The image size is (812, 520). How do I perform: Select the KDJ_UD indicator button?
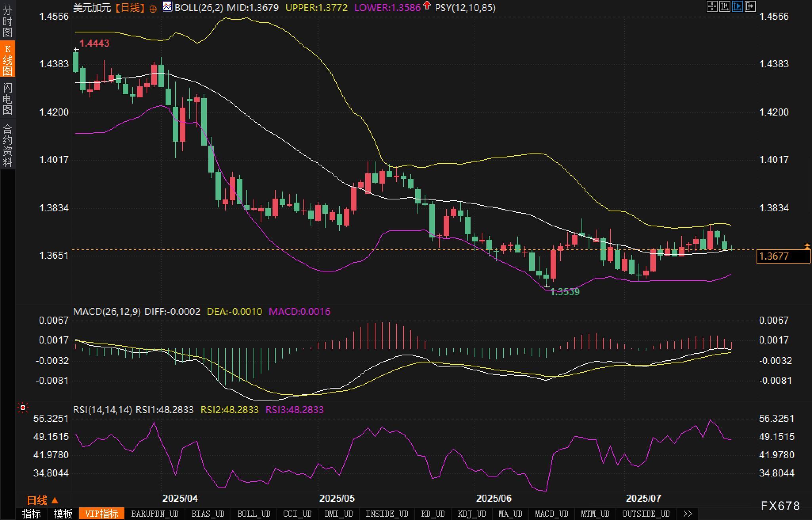[x=471, y=514]
